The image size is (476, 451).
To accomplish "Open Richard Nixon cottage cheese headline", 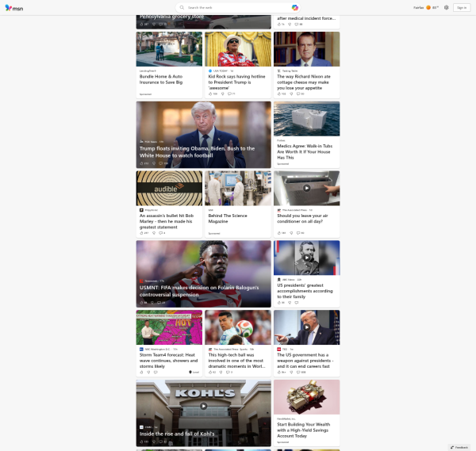I will pos(304,82).
